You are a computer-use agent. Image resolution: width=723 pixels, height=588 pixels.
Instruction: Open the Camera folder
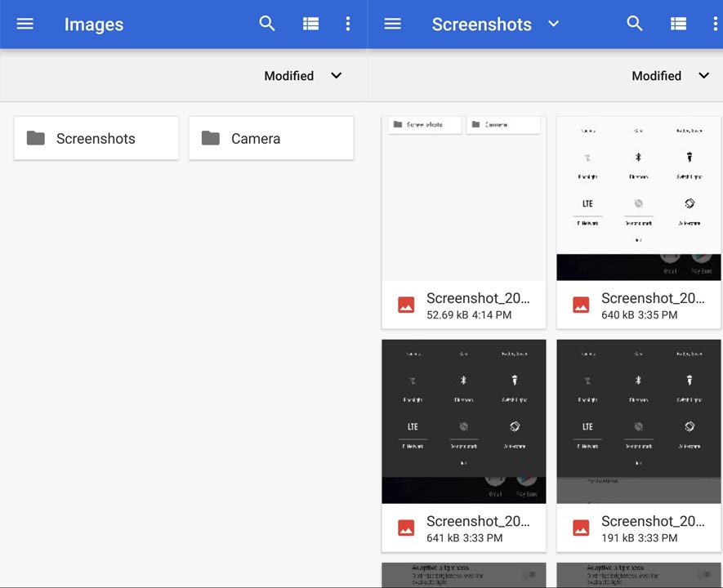[x=271, y=138]
